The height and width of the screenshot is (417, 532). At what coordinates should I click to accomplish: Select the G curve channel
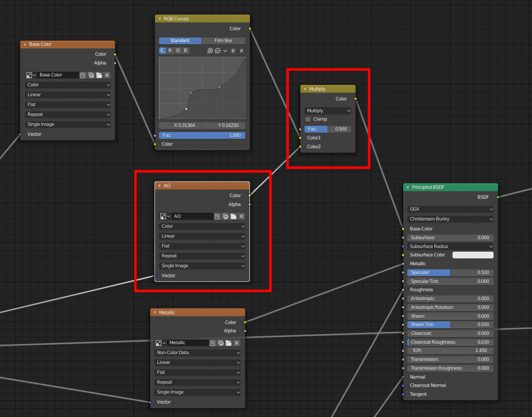178,50
